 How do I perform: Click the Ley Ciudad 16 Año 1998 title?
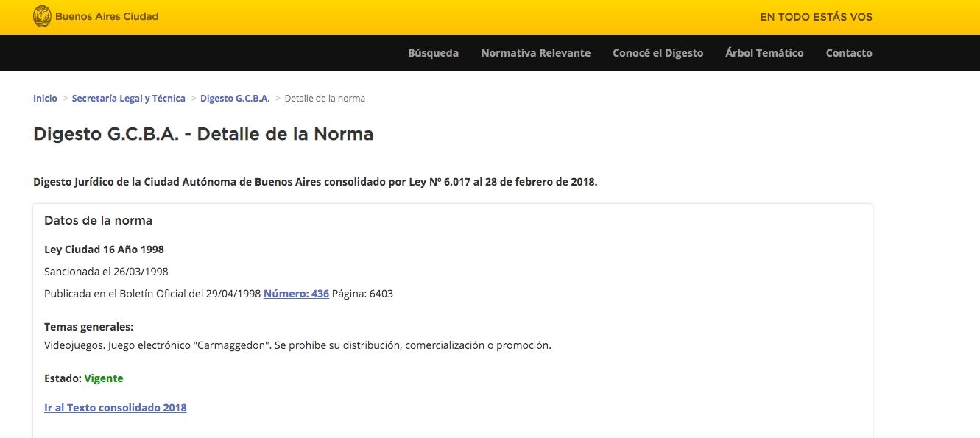pyautogui.click(x=104, y=250)
